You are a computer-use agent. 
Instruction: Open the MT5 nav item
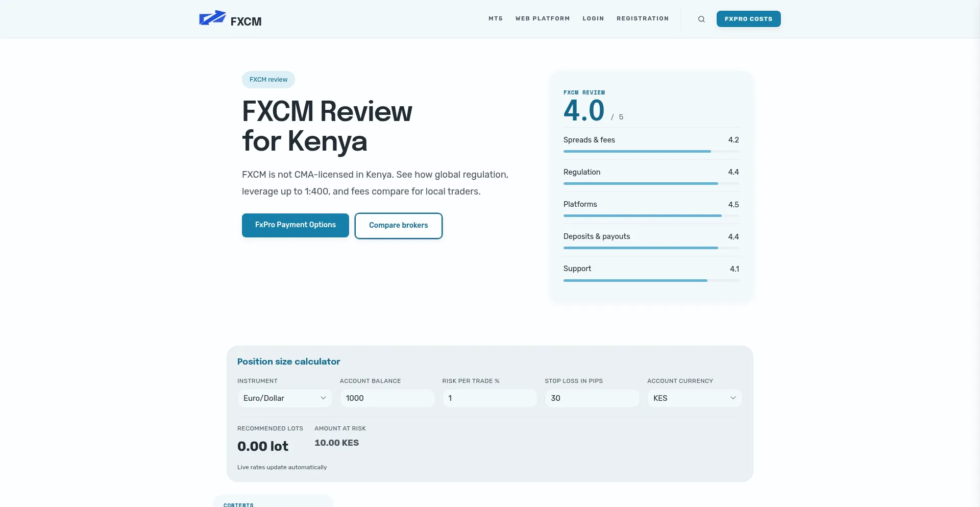click(496, 18)
